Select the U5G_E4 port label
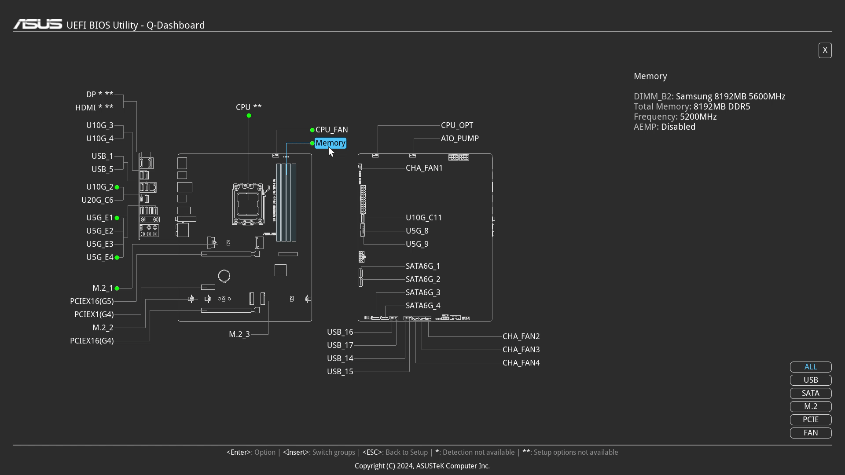 [x=100, y=257]
